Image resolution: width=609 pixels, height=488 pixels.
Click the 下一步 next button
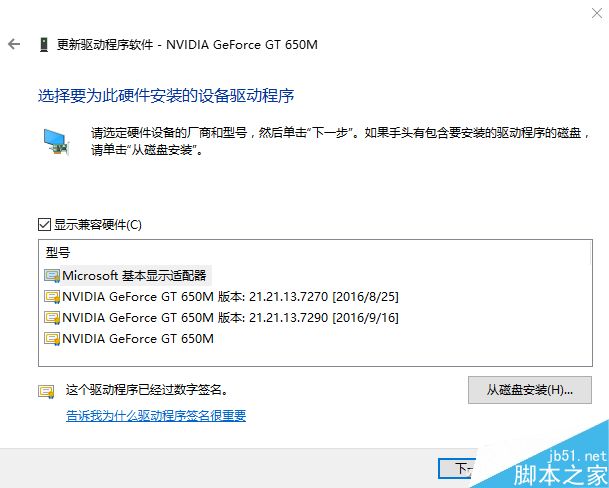pos(458,469)
